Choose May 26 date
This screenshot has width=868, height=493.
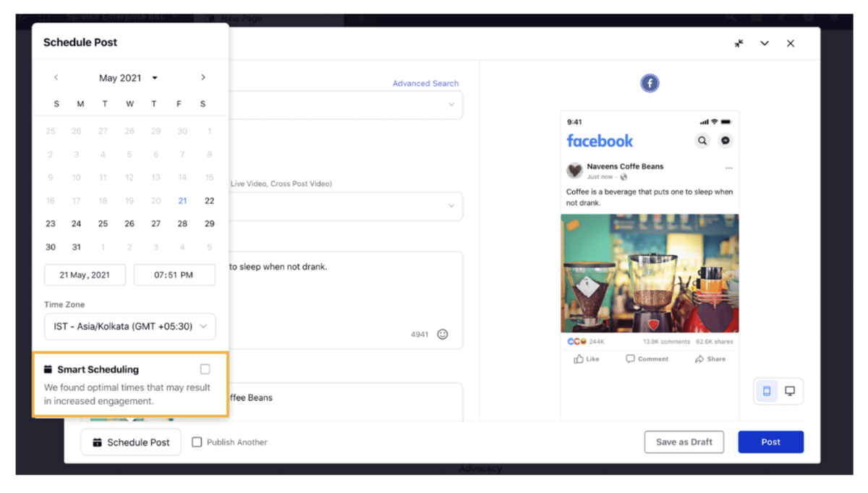pyautogui.click(x=129, y=224)
